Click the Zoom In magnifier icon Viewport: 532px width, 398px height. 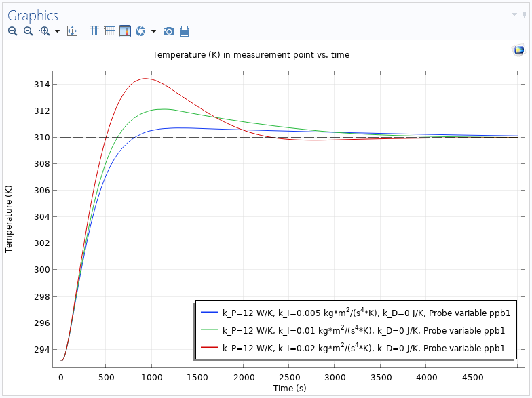point(12,31)
